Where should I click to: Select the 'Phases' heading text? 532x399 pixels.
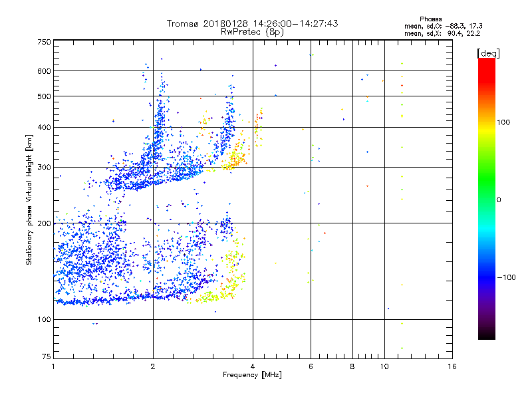[x=430, y=19]
